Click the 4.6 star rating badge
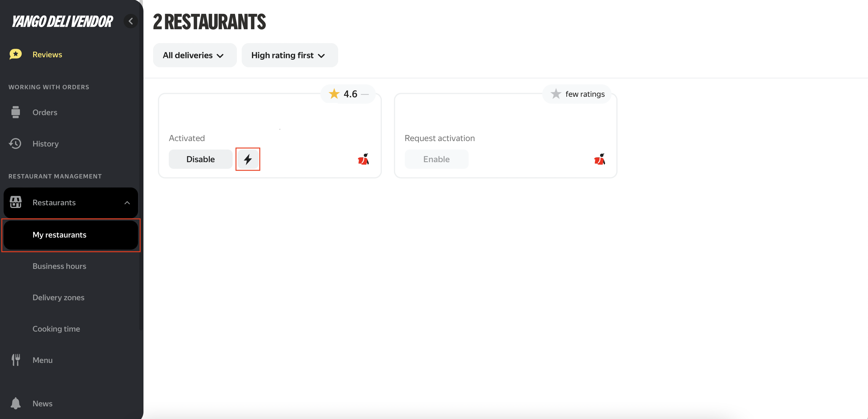 [x=348, y=94]
